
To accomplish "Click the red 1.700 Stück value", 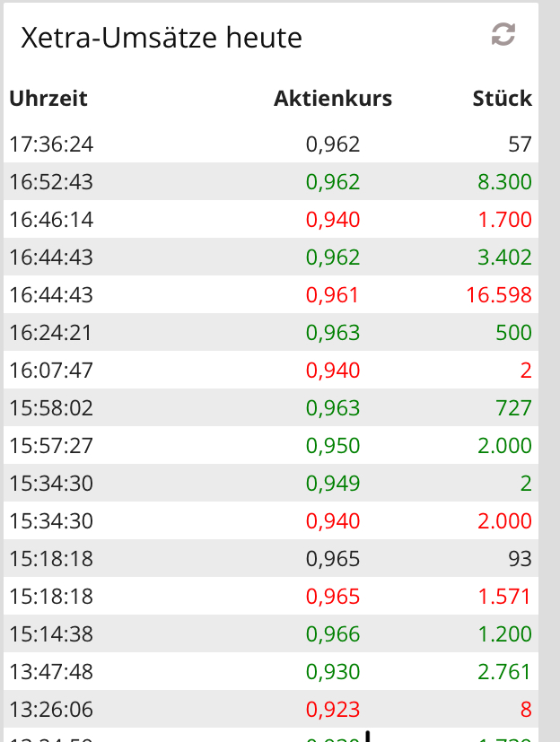I will click(506, 220).
